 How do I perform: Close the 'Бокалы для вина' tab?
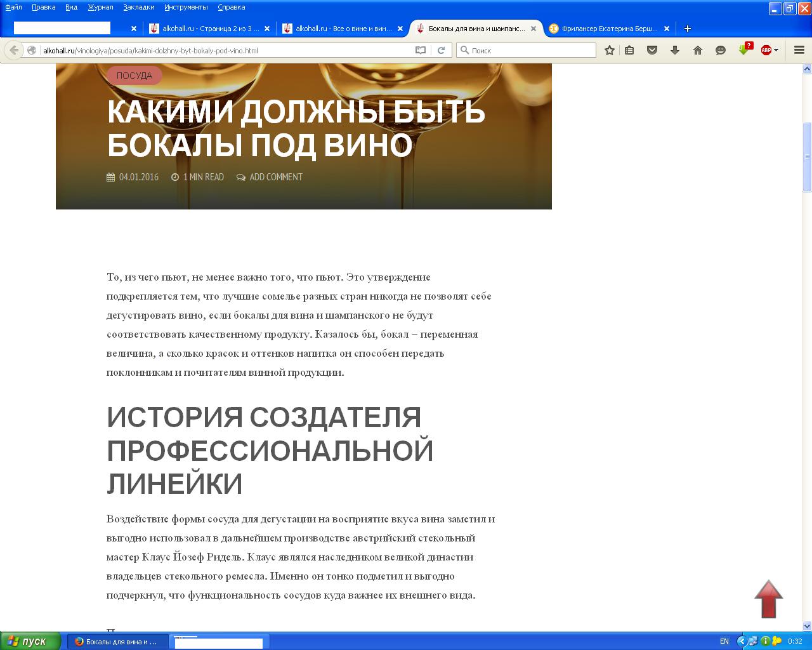click(x=534, y=29)
